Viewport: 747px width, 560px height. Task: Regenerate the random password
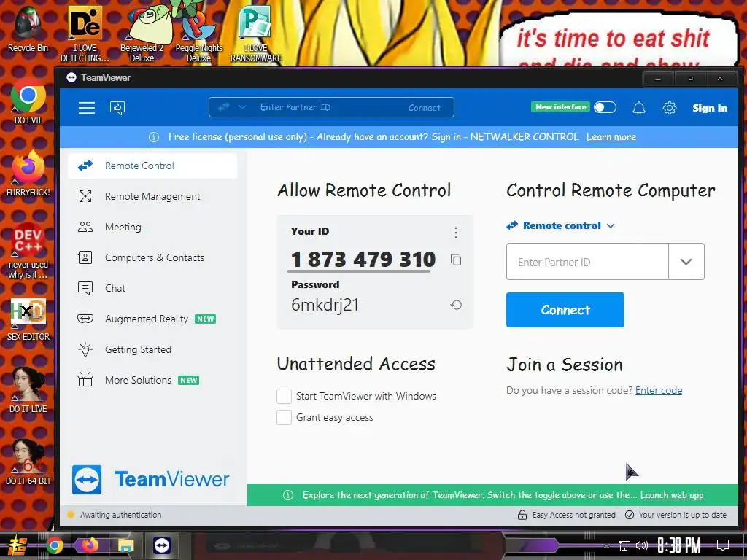456,305
